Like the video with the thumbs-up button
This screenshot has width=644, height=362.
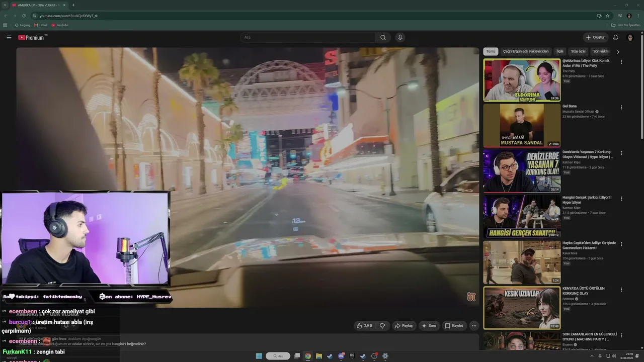364,326
